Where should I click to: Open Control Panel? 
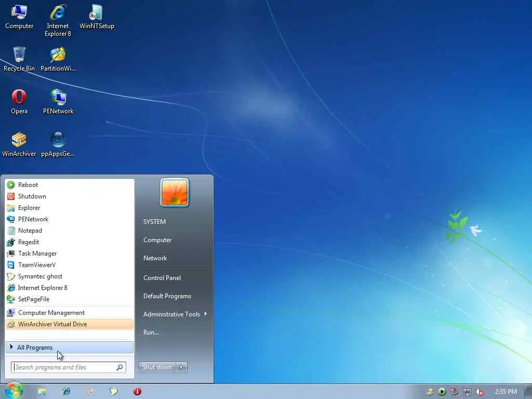pos(162,278)
